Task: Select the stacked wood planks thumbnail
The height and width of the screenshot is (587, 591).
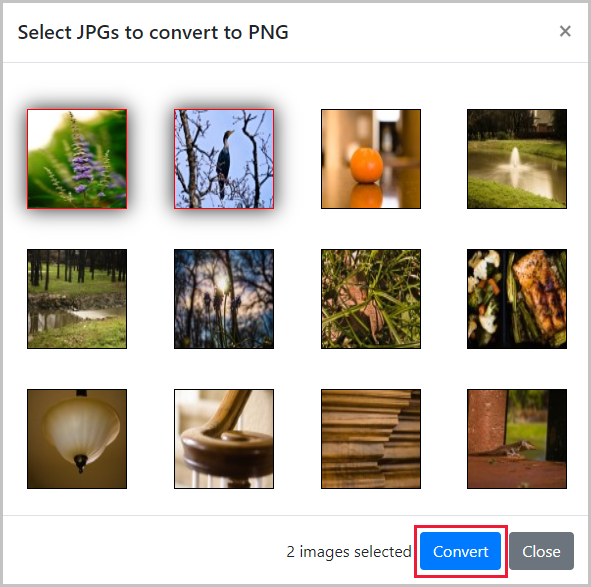Action: [x=371, y=439]
